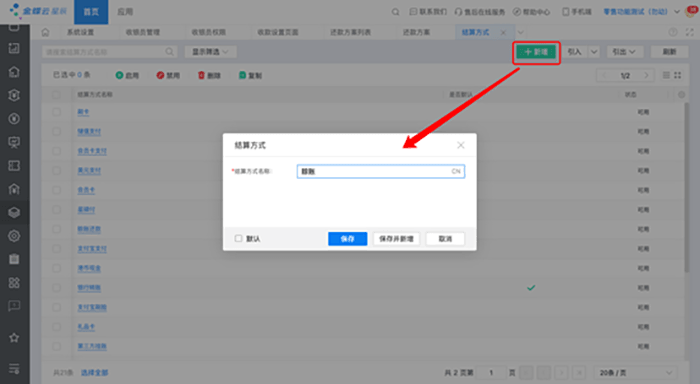Click the sidebar menu collapse icon at bottom

14,369
